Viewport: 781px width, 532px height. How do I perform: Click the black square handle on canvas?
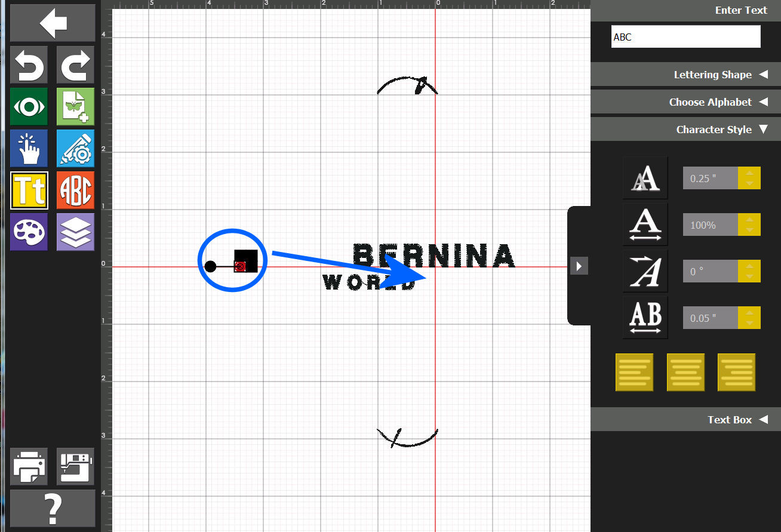246,261
